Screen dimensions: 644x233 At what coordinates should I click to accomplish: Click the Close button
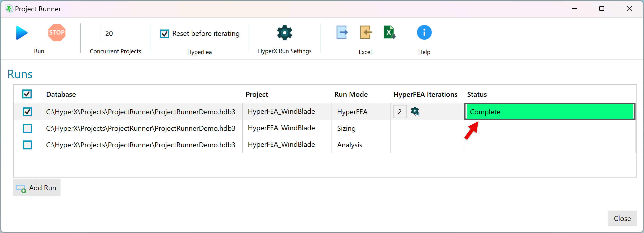(622, 218)
